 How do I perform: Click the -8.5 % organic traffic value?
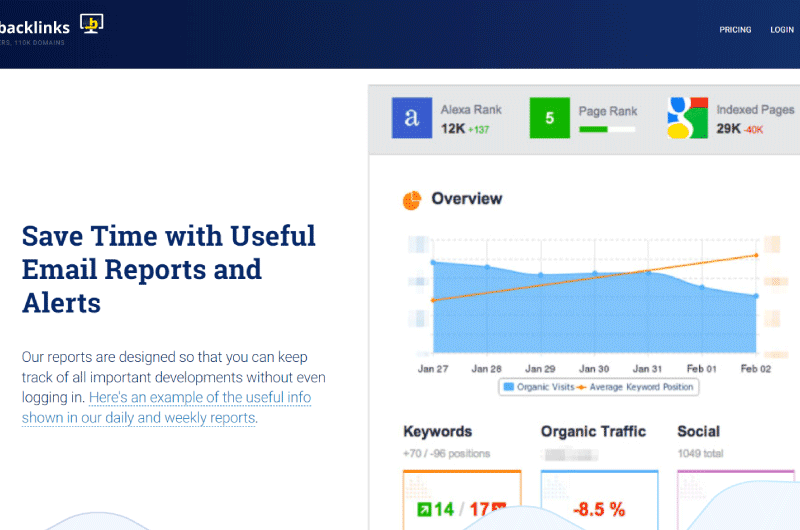(599, 509)
